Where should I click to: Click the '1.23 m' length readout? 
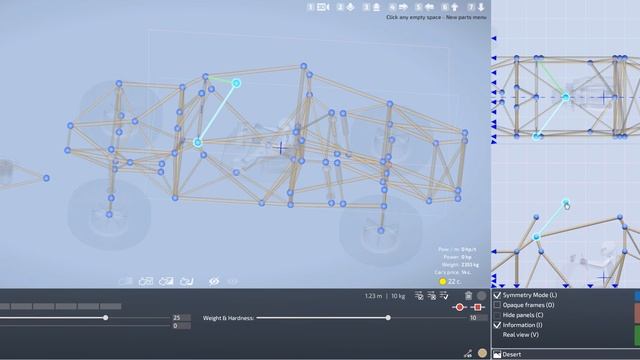(x=373, y=296)
